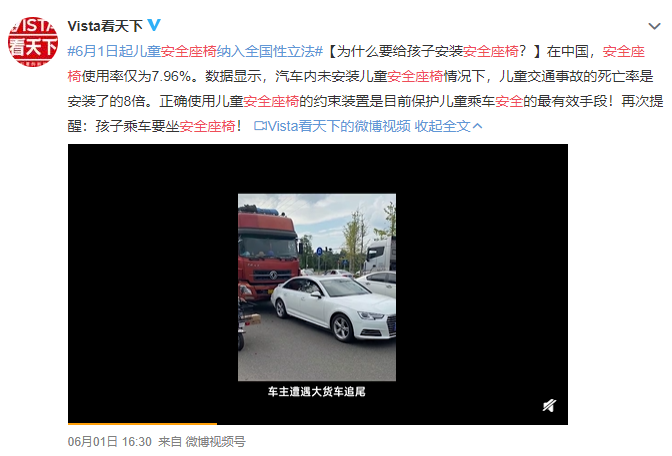Click the video icon before Vista看天下的微博视频
This screenshot has width=672, height=456.
260,126
